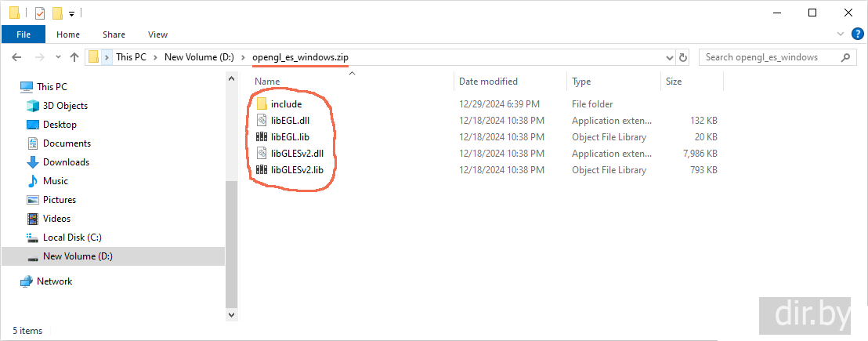Switch to the Share ribbon tab
Viewport: 868px width, 341px height.
tap(114, 34)
